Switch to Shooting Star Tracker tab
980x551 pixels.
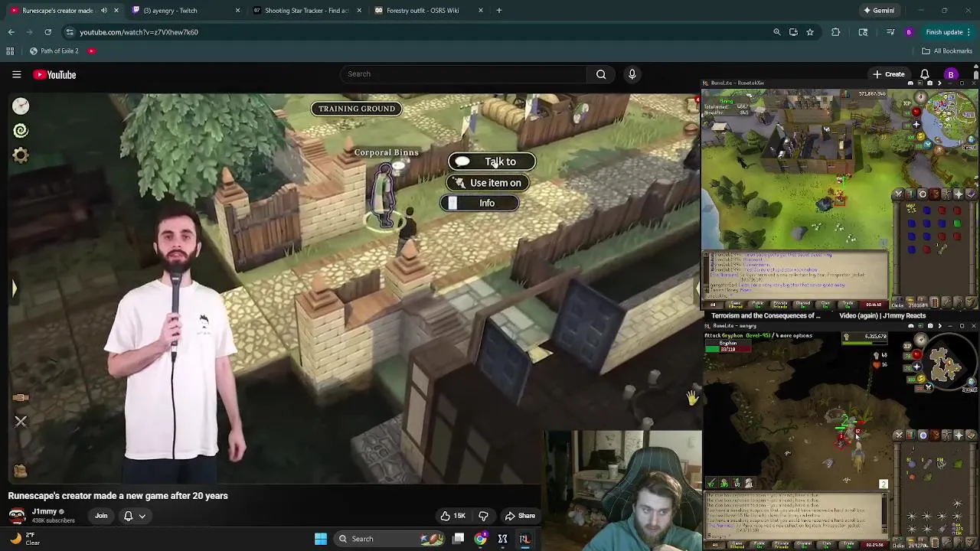[x=306, y=11]
